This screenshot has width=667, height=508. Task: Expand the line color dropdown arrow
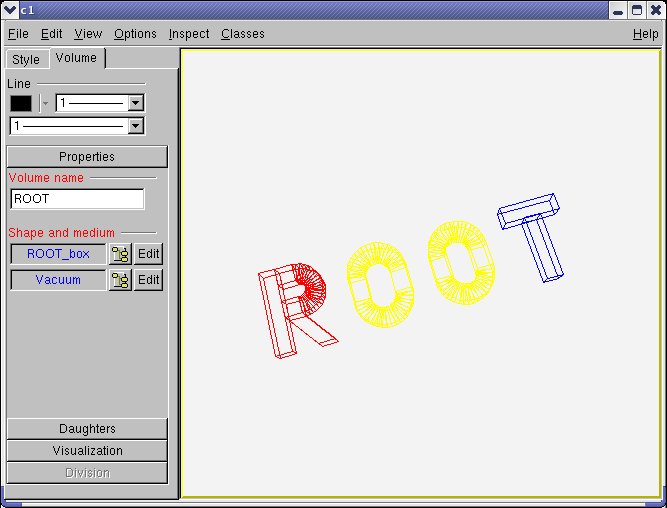[45, 103]
